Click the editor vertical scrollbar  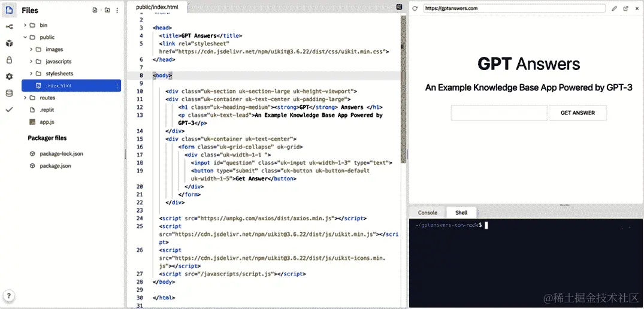(x=403, y=90)
